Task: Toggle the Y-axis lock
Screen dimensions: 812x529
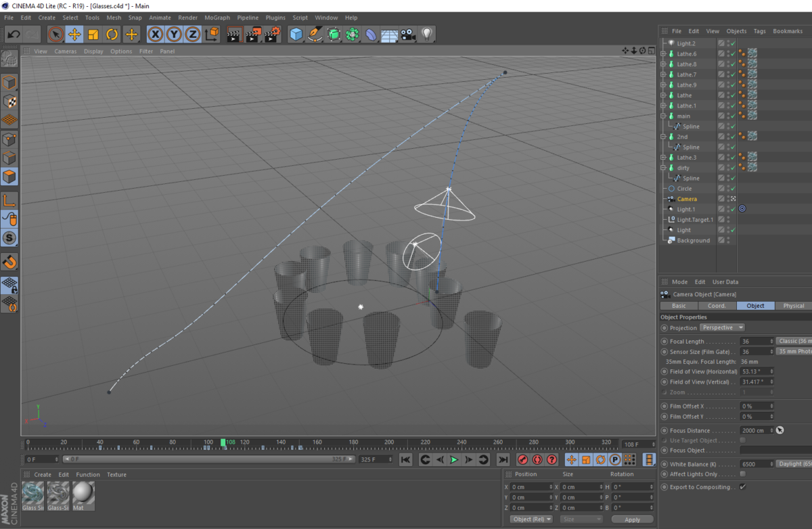Action: (x=174, y=34)
